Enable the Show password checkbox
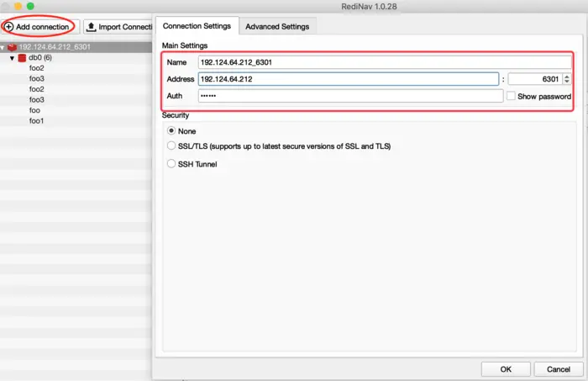 [x=511, y=96]
